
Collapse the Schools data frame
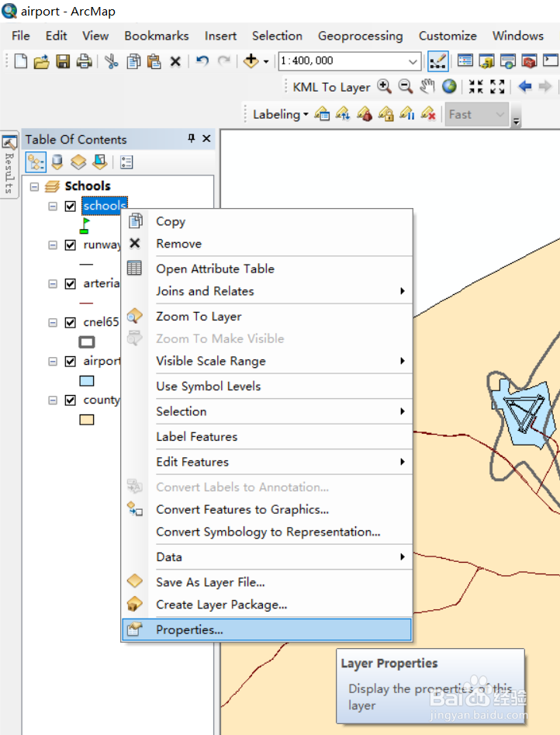34,186
